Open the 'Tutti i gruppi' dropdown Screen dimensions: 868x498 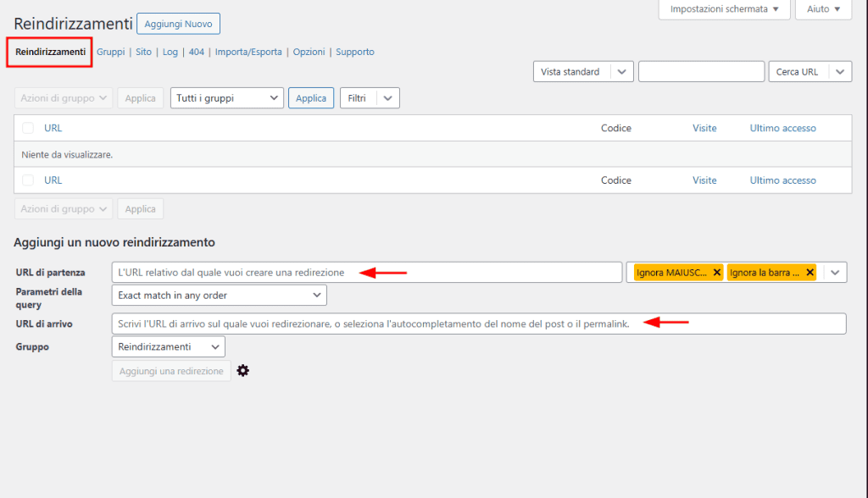pos(227,98)
